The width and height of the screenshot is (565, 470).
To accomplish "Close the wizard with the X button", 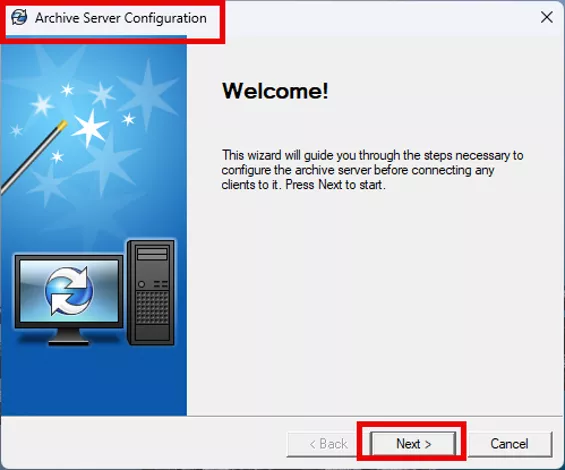I will [x=547, y=17].
